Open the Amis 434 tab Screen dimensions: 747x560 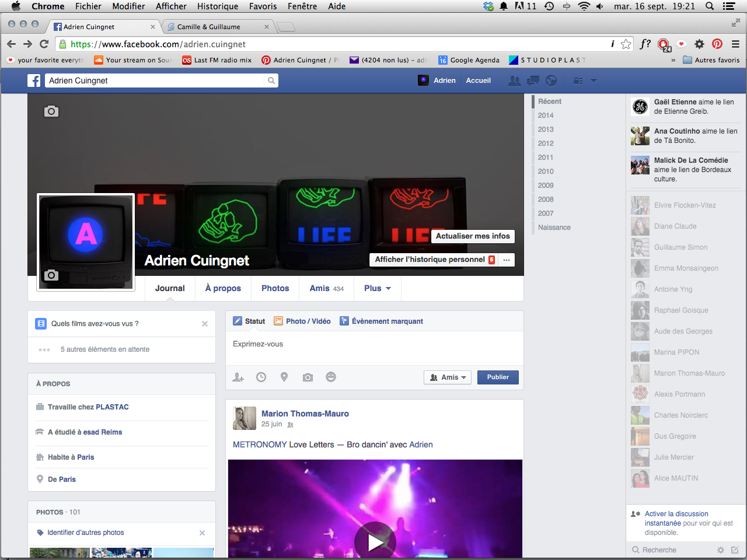coord(327,288)
